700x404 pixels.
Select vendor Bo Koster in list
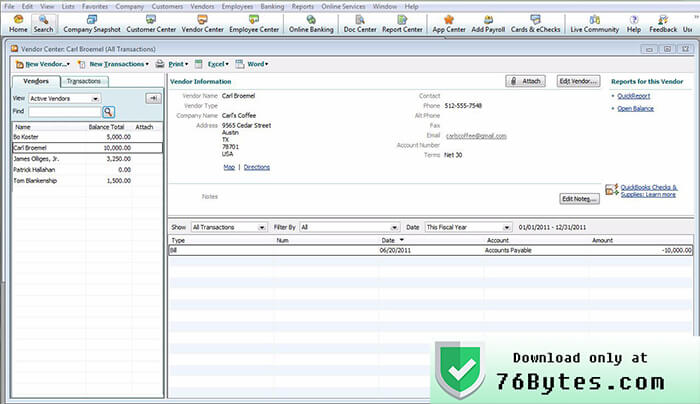87,137
